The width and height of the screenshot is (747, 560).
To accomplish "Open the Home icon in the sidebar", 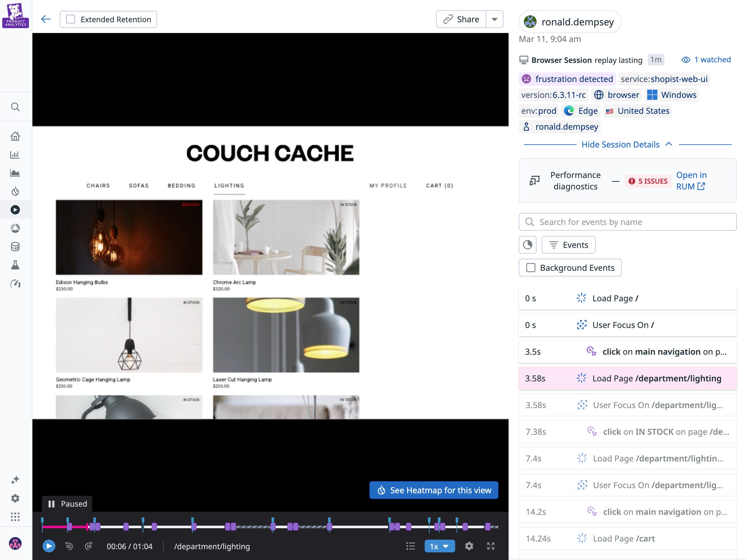I will pos(15,136).
